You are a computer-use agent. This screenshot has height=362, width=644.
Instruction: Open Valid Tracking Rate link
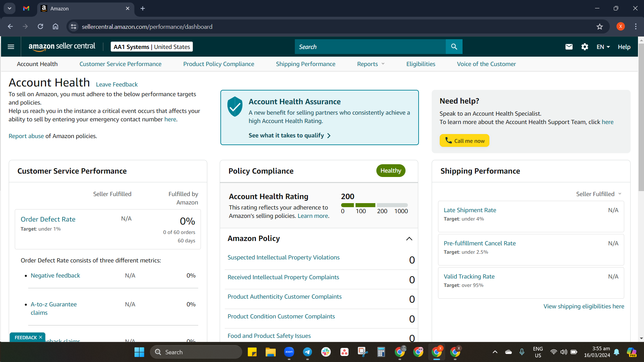pyautogui.click(x=469, y=276)
